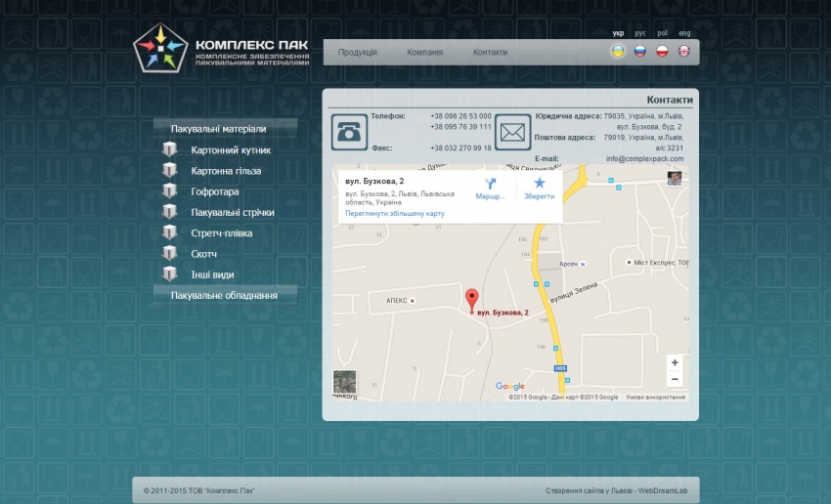Toggle satellite view thumbnail on the map
The image size is (831, 504).
click(x=345, y=382)
